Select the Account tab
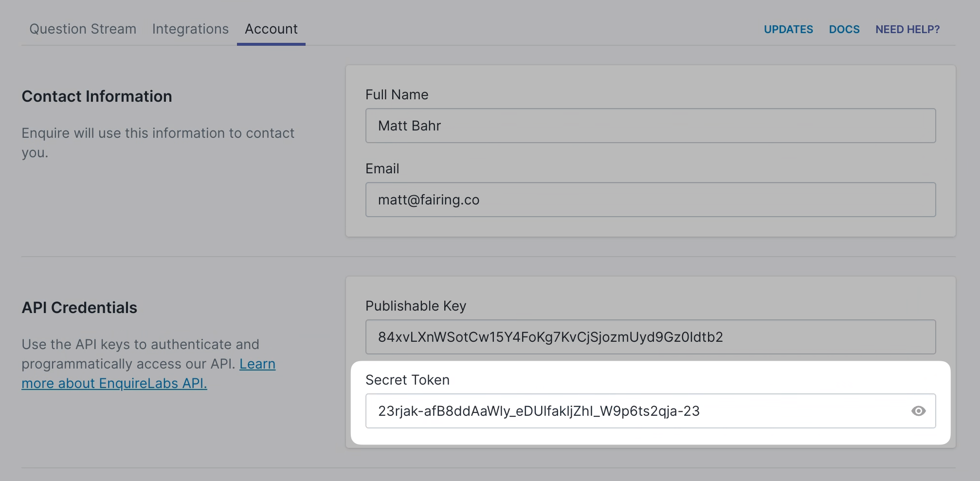This screenshot has height=481, width=980. [x=271, y=29]
